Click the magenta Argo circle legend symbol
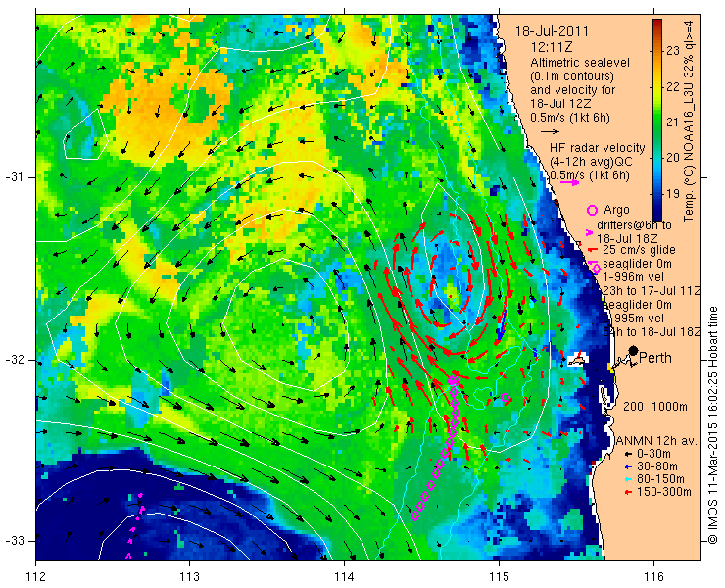The height and width of the screenshot is (588, 725). coord(592,210)
